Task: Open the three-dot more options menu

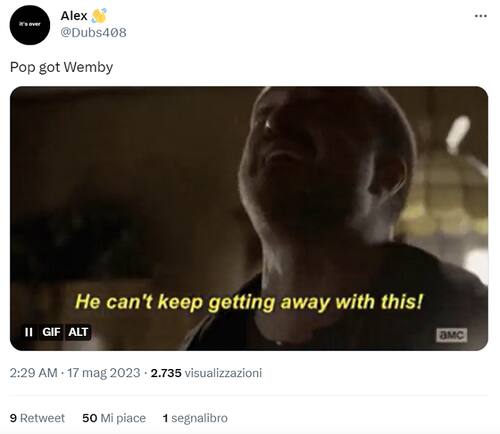Action: coord(480,16)
